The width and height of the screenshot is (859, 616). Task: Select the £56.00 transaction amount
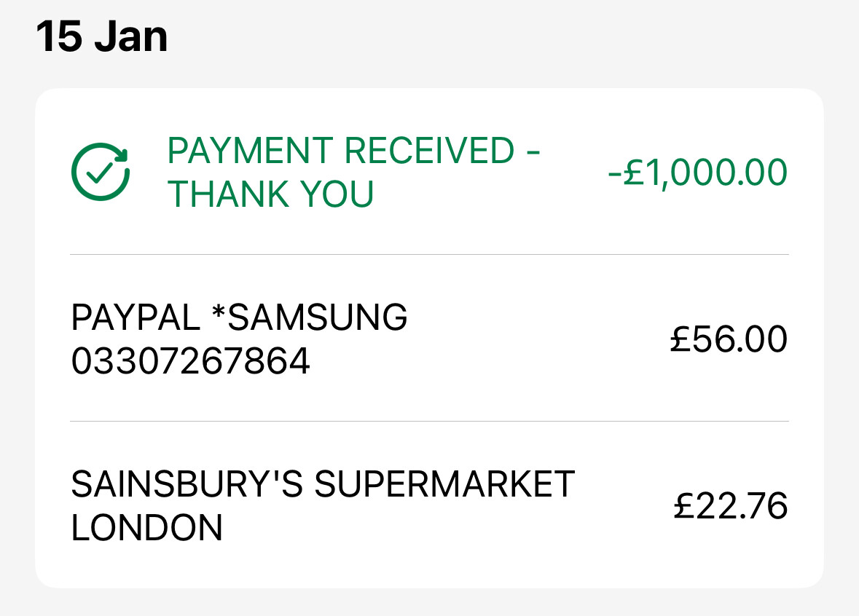[x=729, y=339]
